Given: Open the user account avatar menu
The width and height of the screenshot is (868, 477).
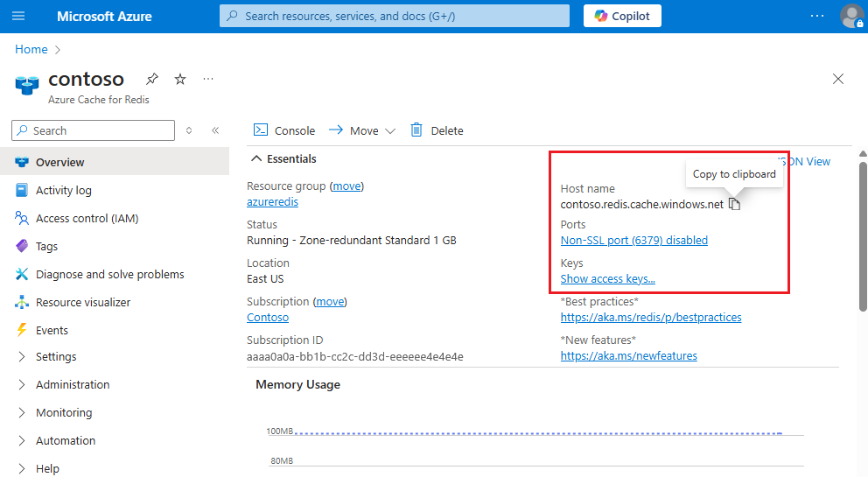Looking at the screenshot, I should pyautogui.click(x=851, y=16).
